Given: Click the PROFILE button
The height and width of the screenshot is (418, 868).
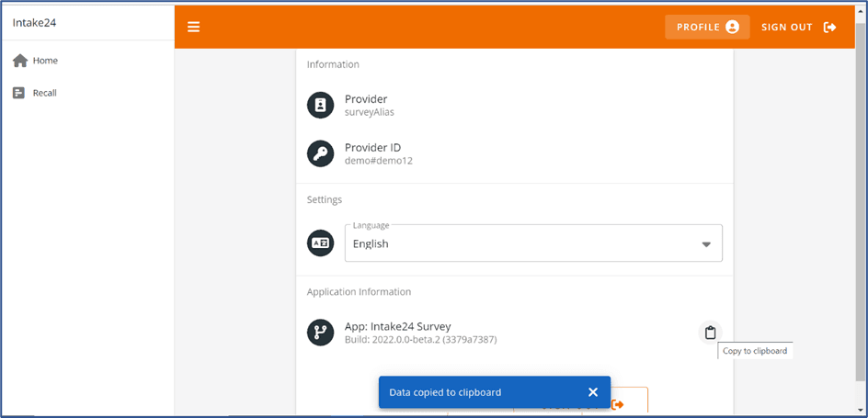Looking at the screenshot, I should [707, 27].
